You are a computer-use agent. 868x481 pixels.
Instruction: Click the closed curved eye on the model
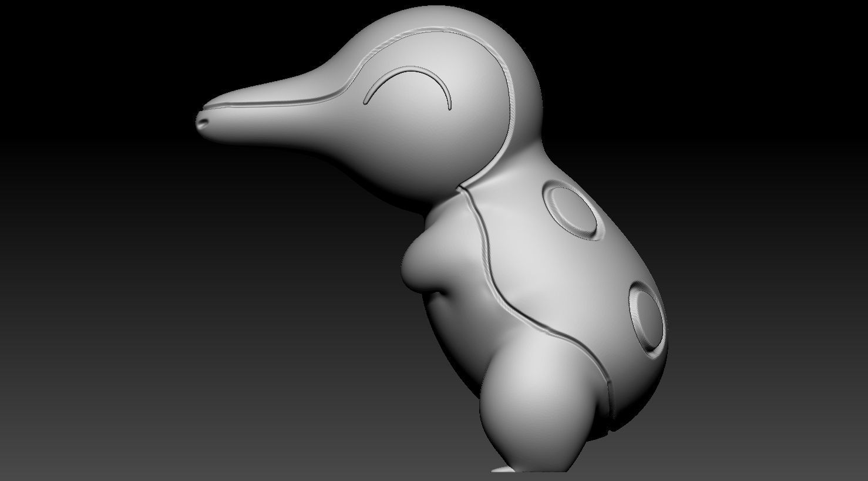point(408,88)
